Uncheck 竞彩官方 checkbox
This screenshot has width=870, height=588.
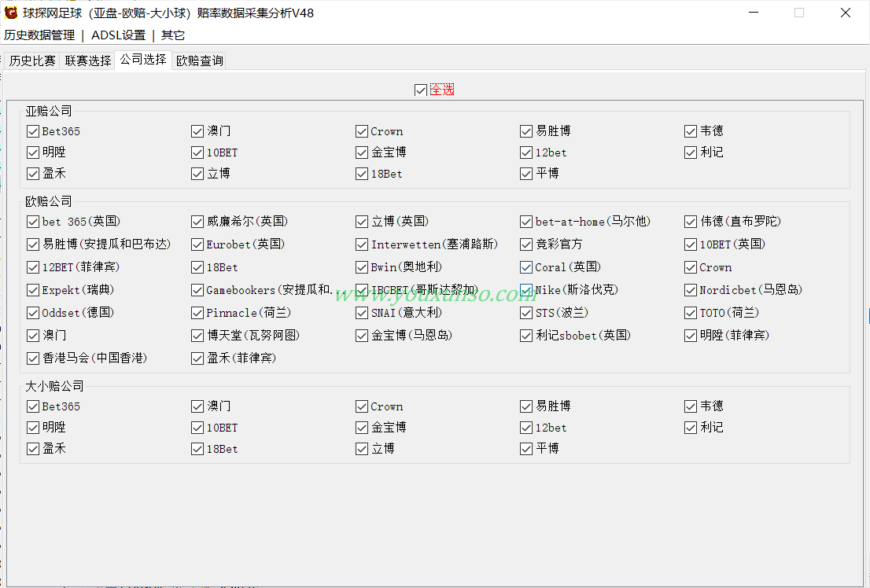526,244
